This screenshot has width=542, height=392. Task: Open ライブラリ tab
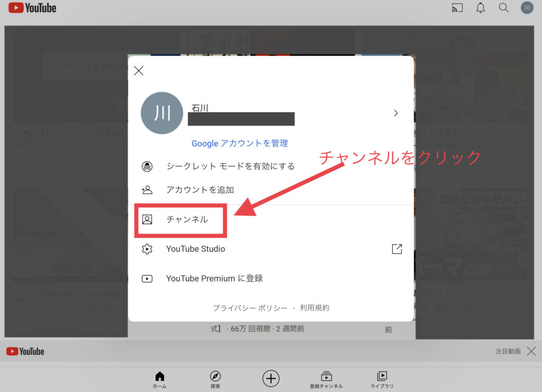click(382, 380)
